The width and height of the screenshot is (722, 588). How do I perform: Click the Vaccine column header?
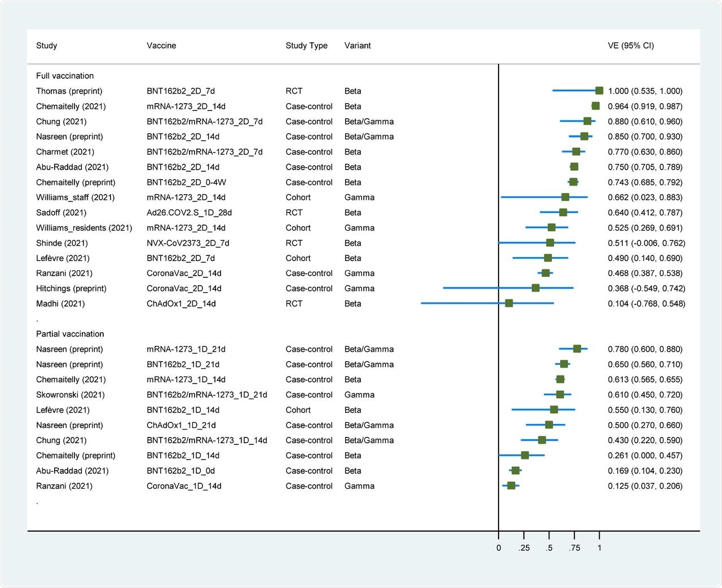[161, 46]
